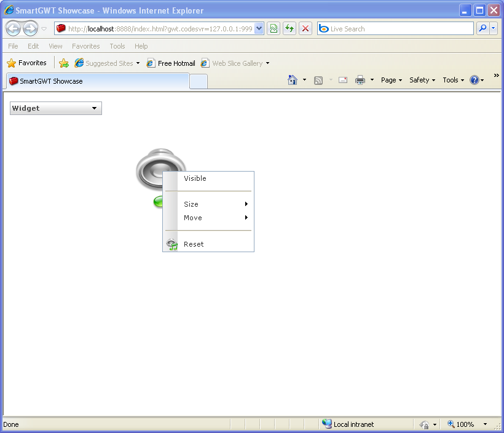Maximize the Internet Explorer window
Image resolution: width=504 pixels, height=433 pixels.
(x=479, y=10)
